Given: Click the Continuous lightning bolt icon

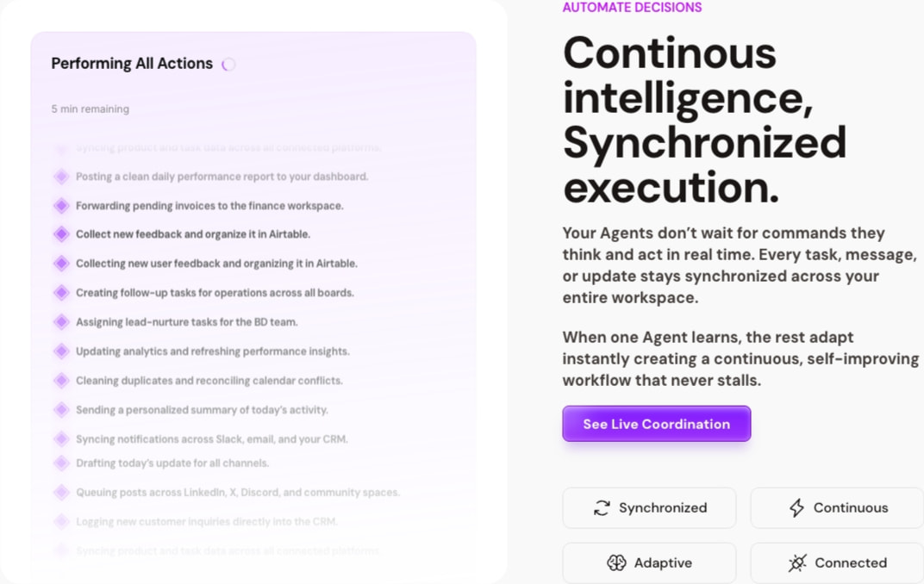Looking at the screenshot, I should coord(796,508).
